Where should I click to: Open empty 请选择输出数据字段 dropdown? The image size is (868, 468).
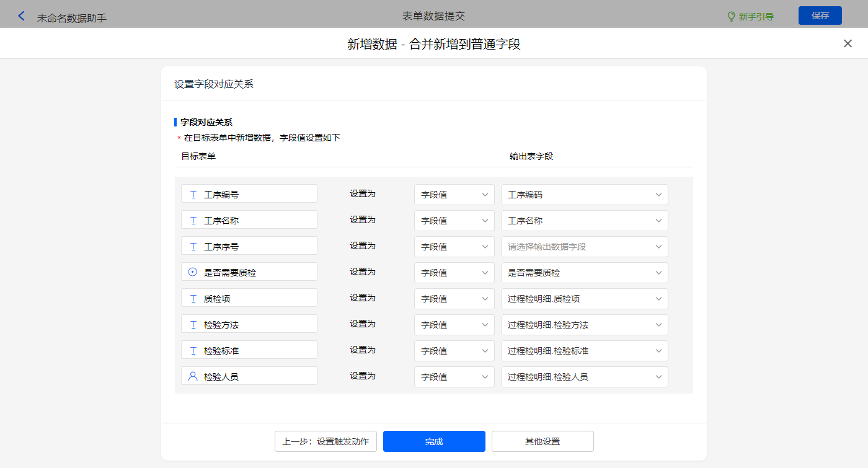coord(584,247)
